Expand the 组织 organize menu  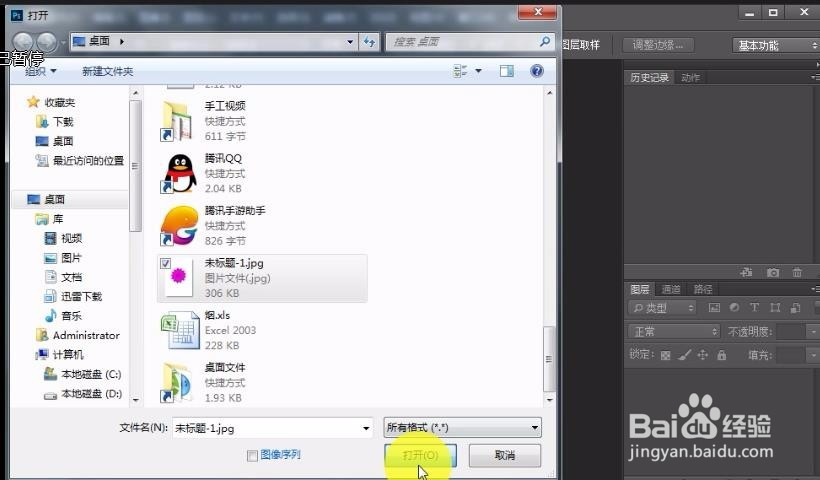[40, 71]
